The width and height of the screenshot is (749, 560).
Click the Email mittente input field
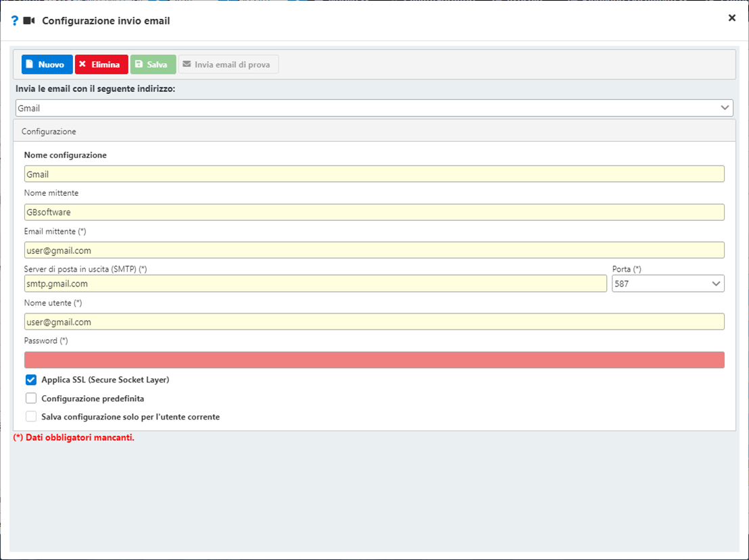click(x=374, y=250)
